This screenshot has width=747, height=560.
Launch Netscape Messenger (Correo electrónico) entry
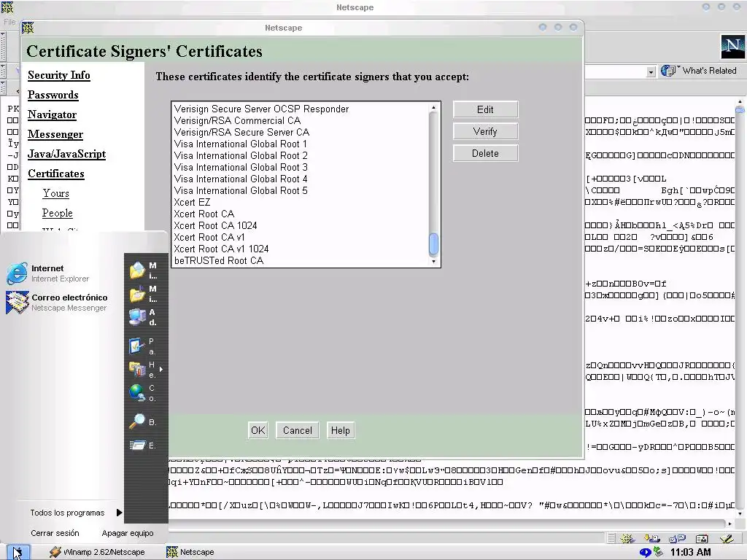point(57,303)
